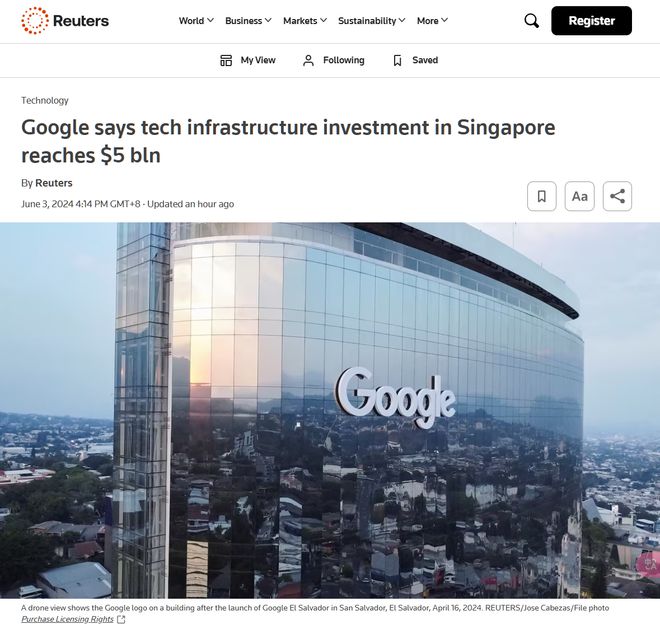The image size is (660, 634).
Task: Open the Technology section link
Action: coord(45,100)
